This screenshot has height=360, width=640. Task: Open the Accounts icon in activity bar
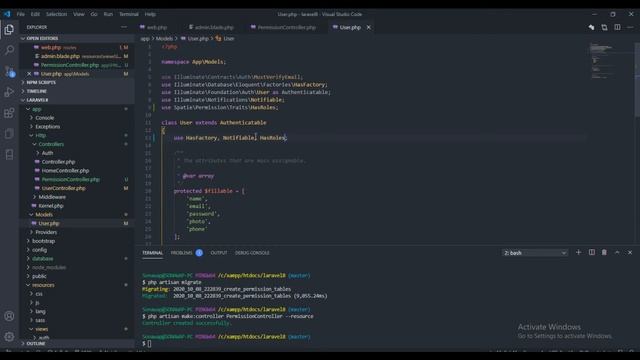9,316
